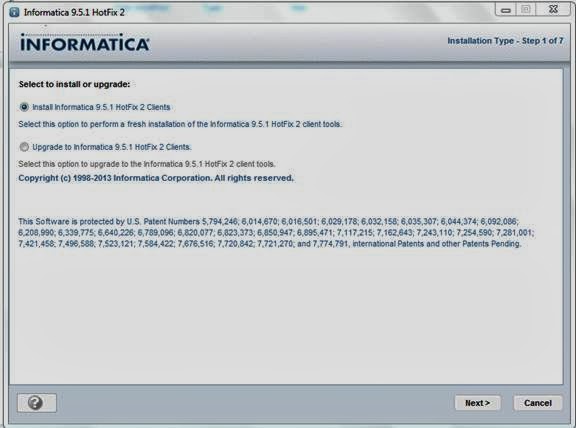Viewport: 576px width, 428px height.
Task: Click the installer icon in title bar
Action: pos(14,12)
